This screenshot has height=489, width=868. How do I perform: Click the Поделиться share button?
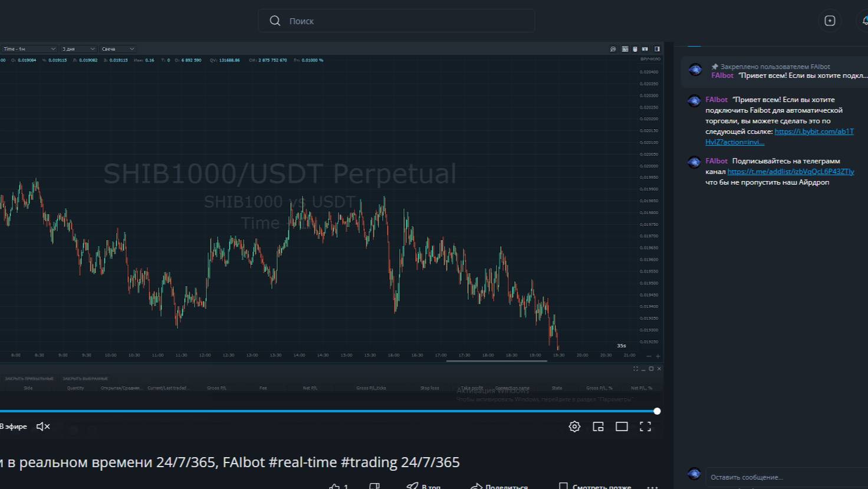point(499,486)
